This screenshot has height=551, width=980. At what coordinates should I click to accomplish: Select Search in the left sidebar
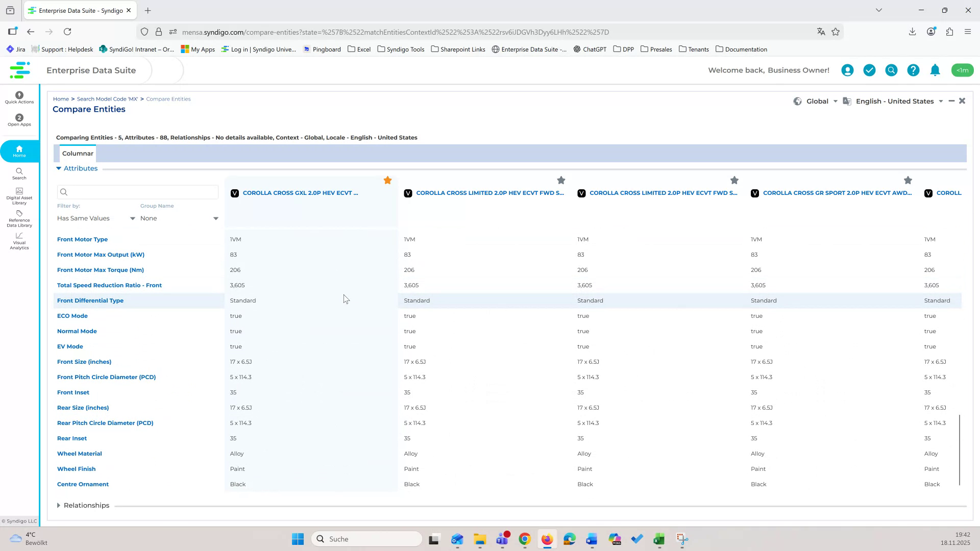pos(19,174)
